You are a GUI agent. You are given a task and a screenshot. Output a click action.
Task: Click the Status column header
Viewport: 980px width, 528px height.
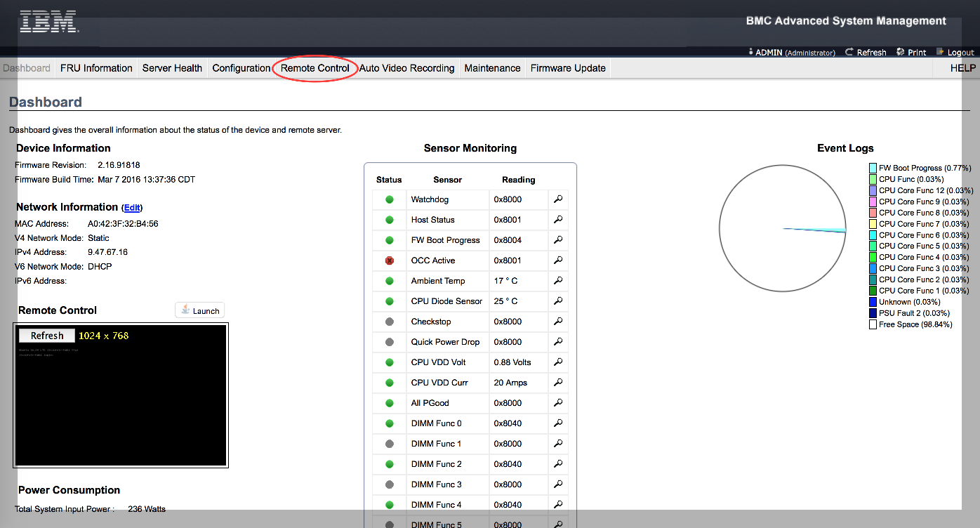389,180
